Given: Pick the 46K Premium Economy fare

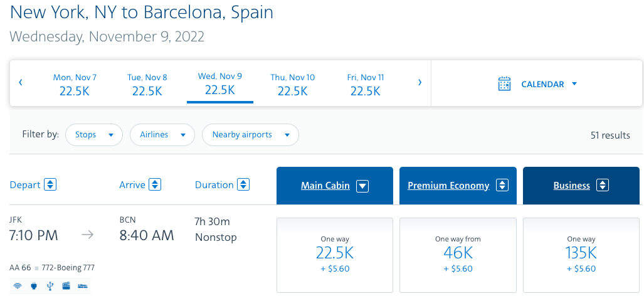Looking at the screenshot, I should coord(458,254).
